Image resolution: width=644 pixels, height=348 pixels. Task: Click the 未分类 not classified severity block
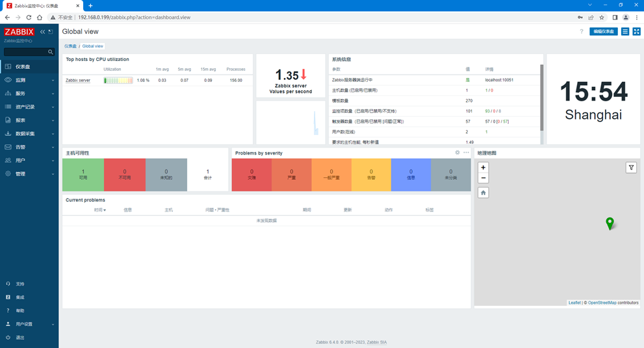coord(451,175)
